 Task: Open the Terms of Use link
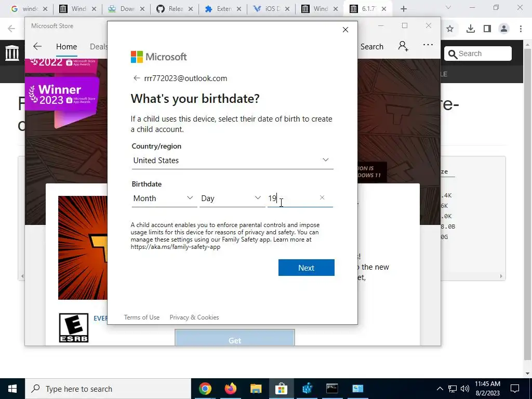[x=141, y=317]
